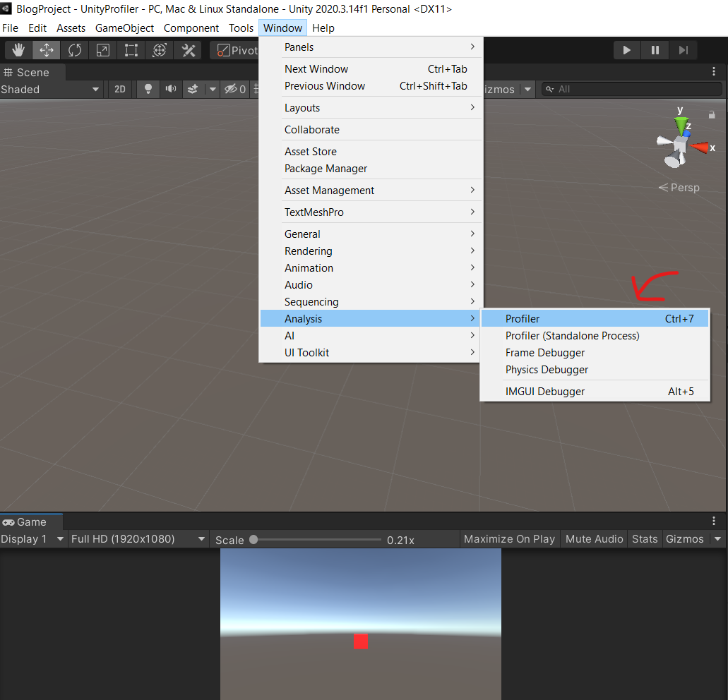Open IMGUI Debugger
Screen dimensions: 728x700
tap(595, 392)
